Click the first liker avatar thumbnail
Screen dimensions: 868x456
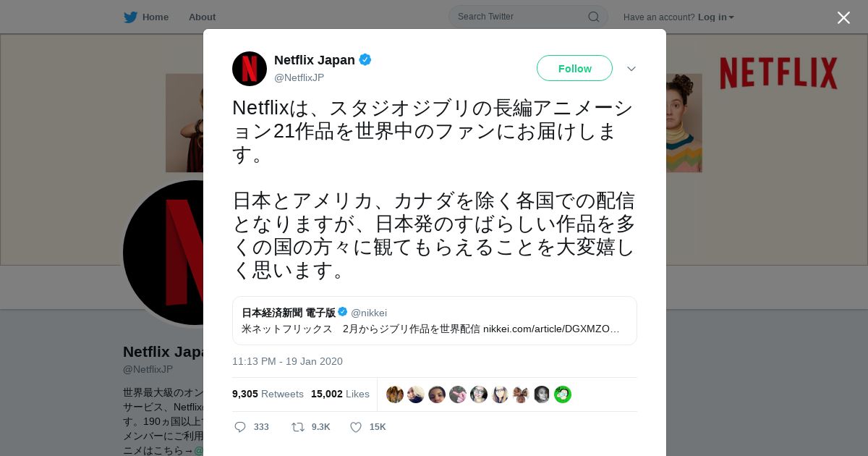(395, 394)
